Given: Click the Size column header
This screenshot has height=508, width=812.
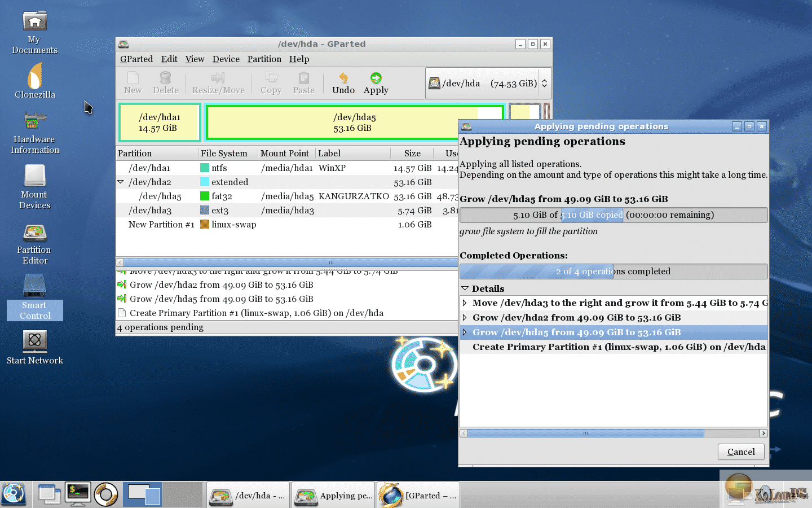Looking at the screenshot, I should [x=412, y=153].
